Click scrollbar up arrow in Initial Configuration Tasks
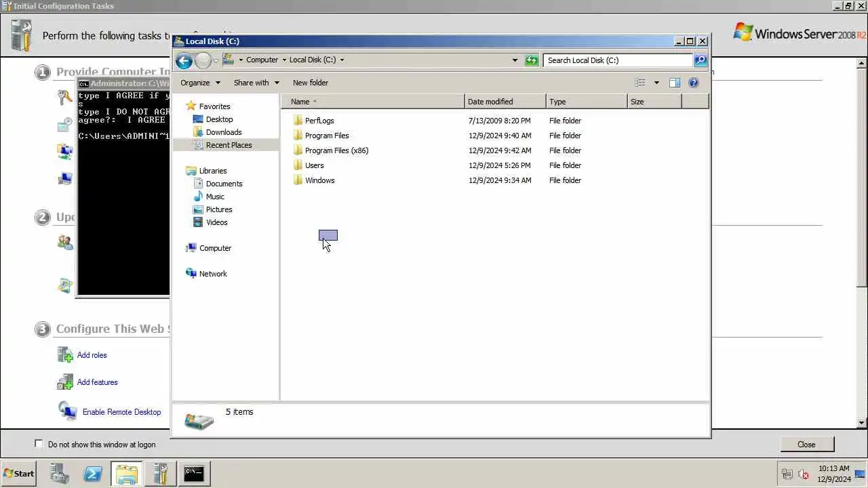 click(x=862, y=63)
